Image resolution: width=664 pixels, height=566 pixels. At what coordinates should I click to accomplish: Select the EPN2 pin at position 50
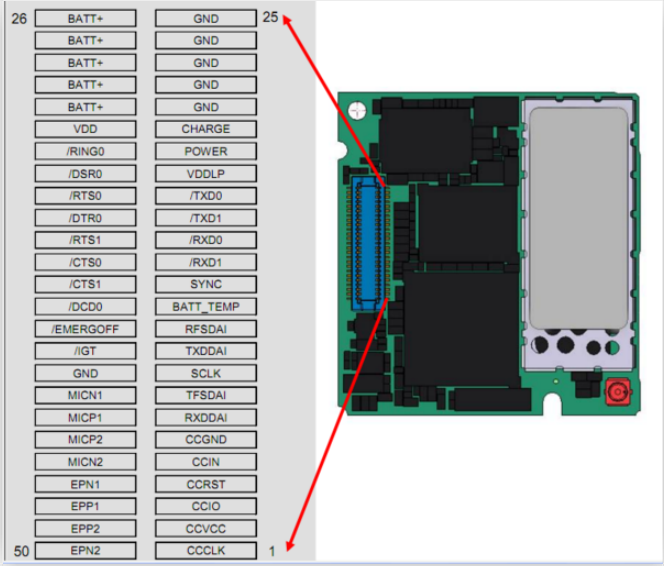[x=86, y=551]
